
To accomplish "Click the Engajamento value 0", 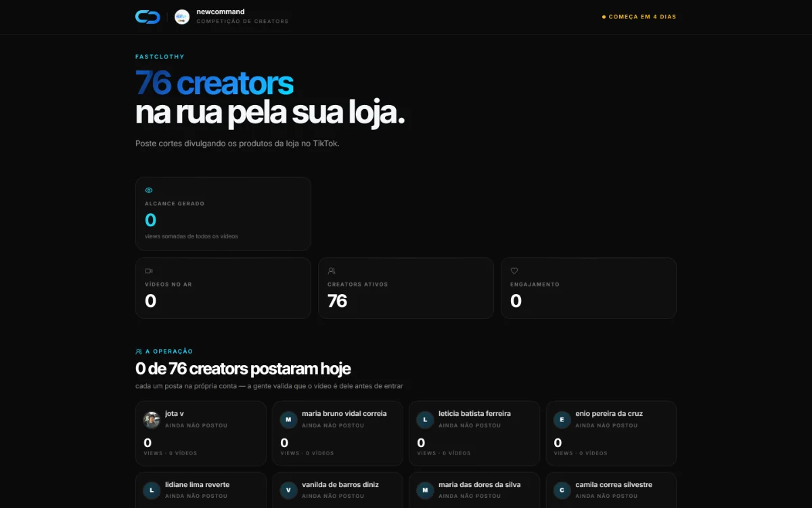I will coord(516,301).
